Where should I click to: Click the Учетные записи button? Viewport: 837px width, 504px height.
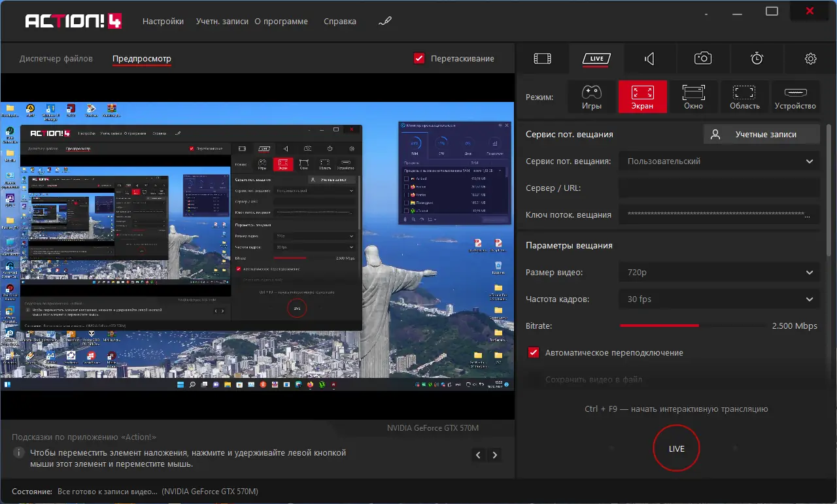pos(762,134)
